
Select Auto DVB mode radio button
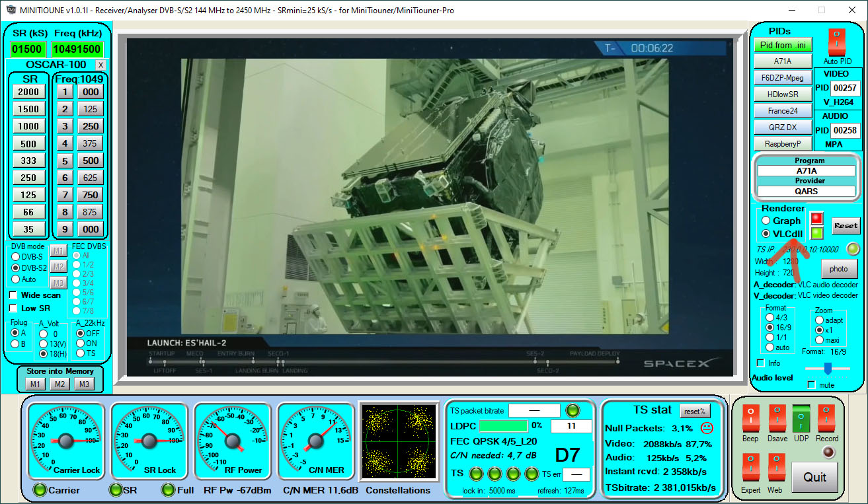[x=16, y=279]
